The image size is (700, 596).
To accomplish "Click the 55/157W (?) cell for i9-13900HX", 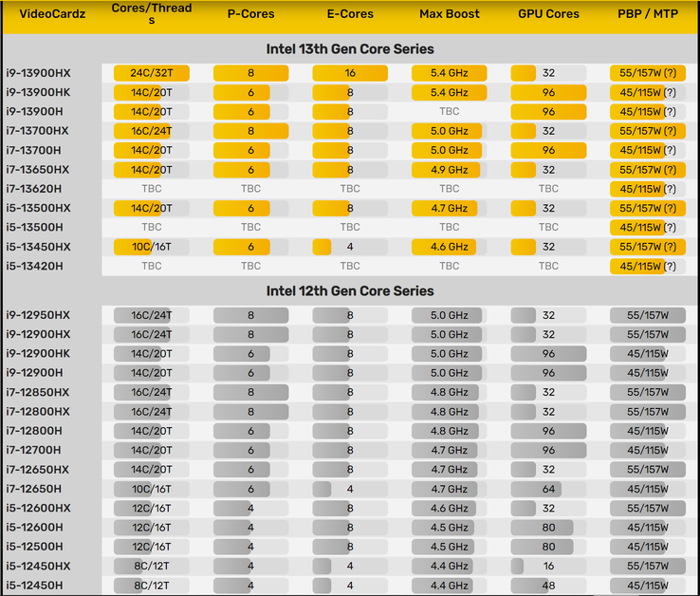I will pos(648,73).
